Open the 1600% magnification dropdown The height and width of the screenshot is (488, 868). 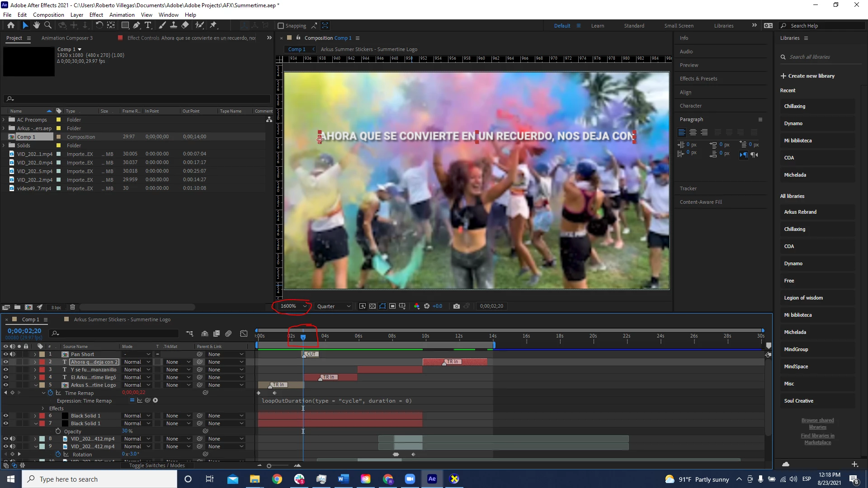pos(293,306)
